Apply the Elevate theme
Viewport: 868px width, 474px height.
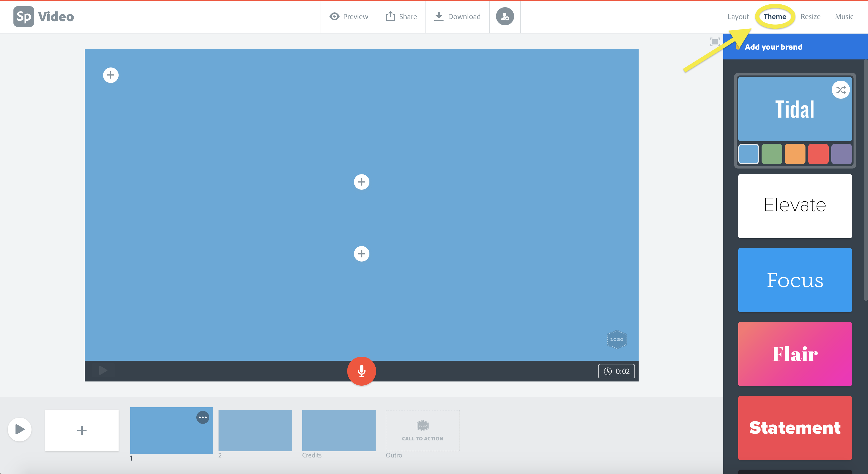pos(795,206)
